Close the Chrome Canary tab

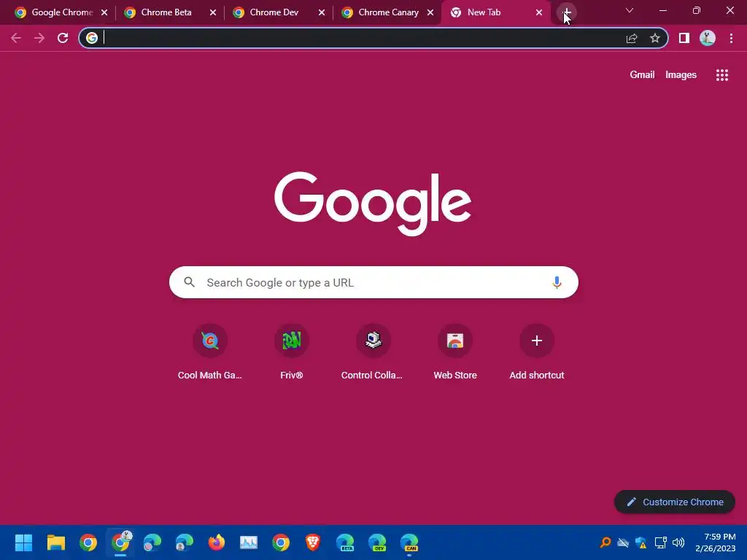(430, 13)
